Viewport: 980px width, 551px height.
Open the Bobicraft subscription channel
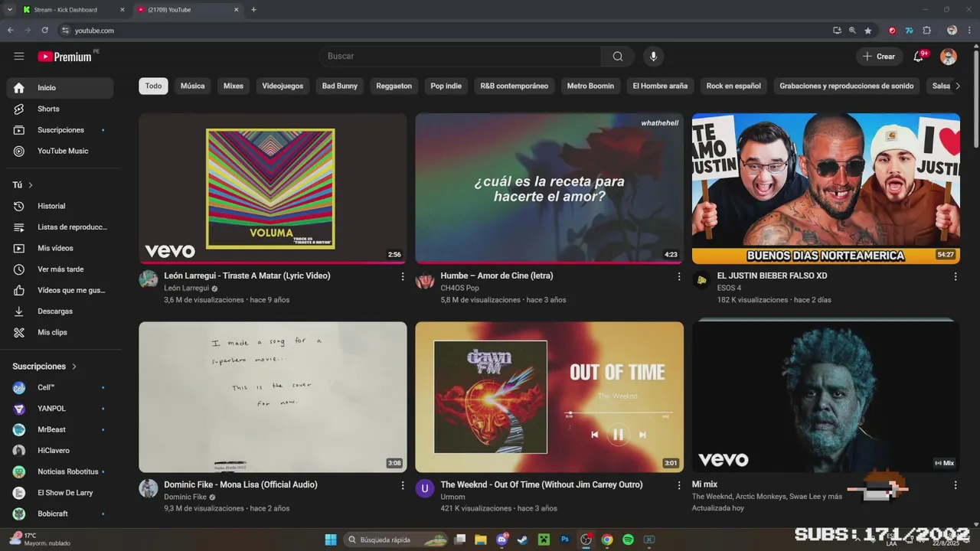pos(60,514)
